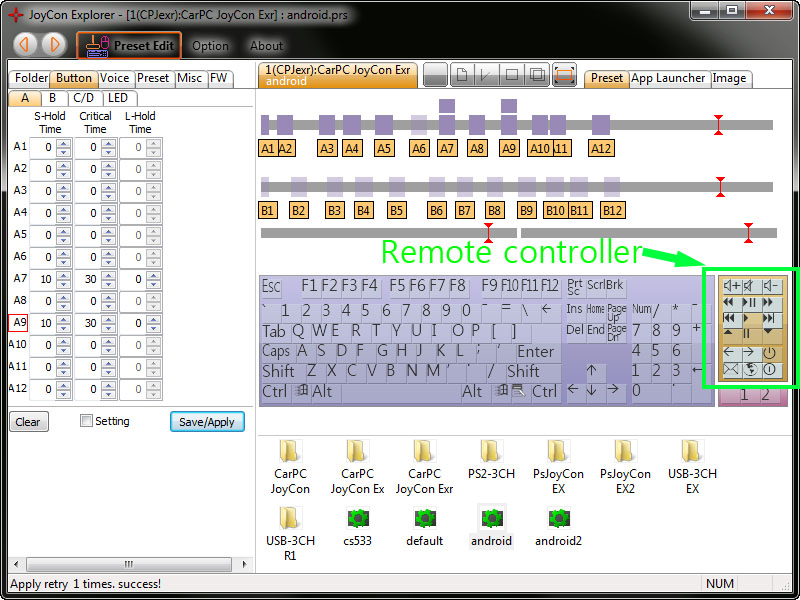The height and width of the screenshot is (600, 800).
Task: Switch to the Voice tab
Action: coord(114,78)
